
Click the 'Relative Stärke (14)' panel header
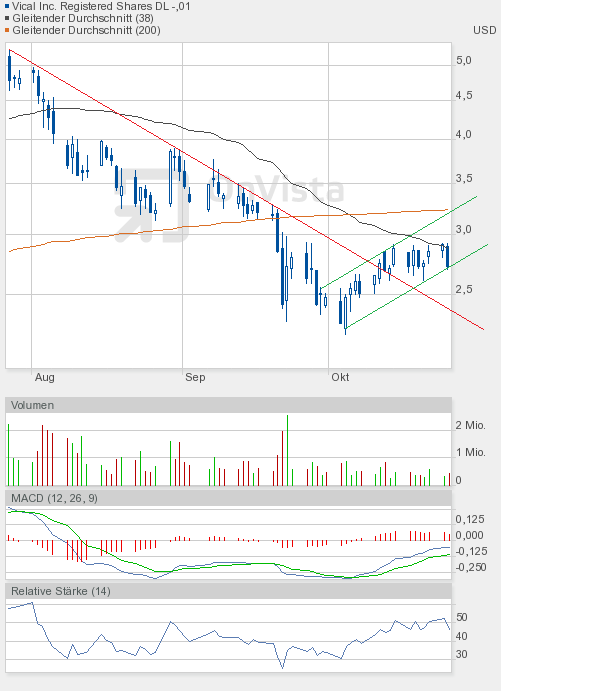(x=228, y=591)
